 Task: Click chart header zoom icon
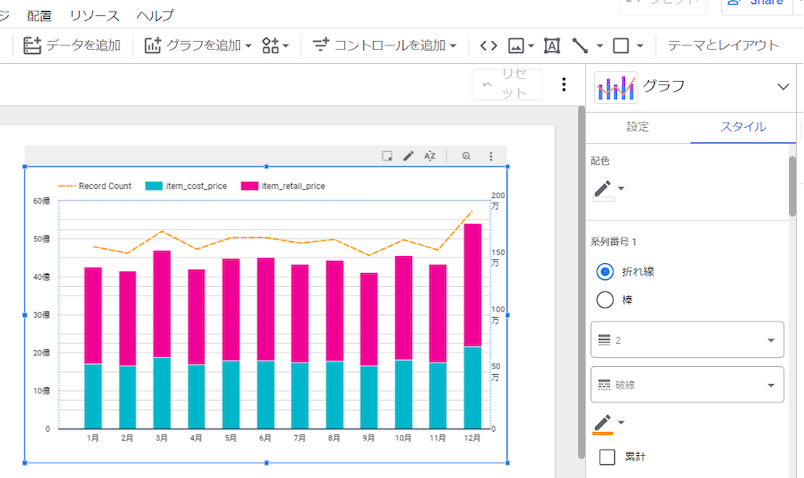pos(466,156)
